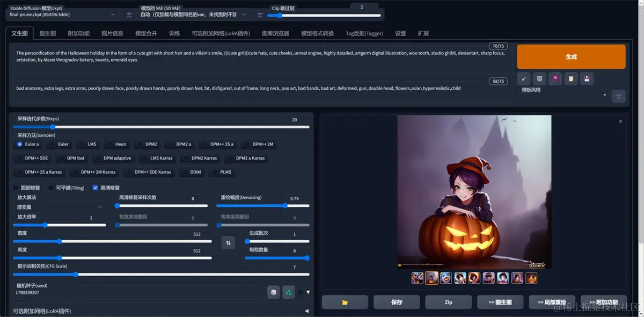
Task: Click the sampling steps (Steps) slider
Action: coord(161,127)
